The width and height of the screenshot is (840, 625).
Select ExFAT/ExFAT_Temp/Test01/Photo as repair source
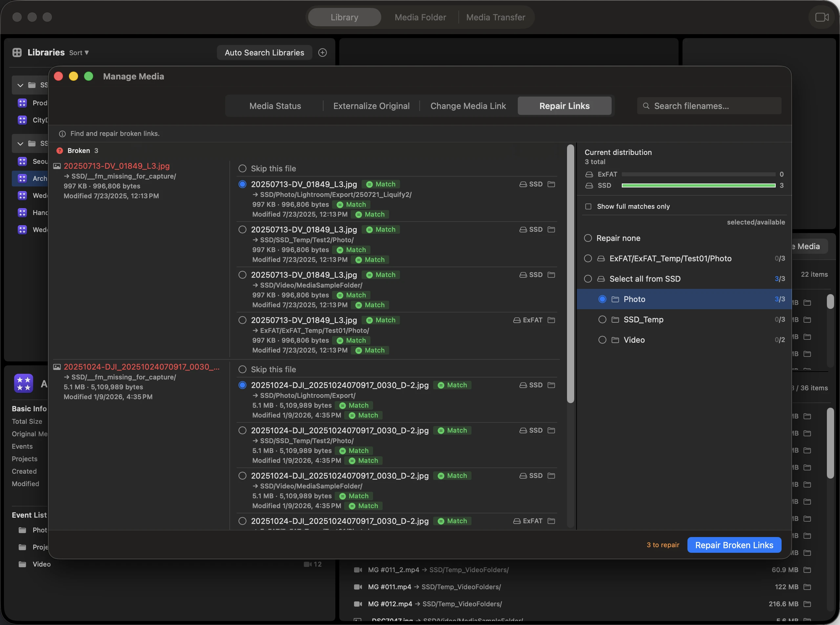click(588, 259)
